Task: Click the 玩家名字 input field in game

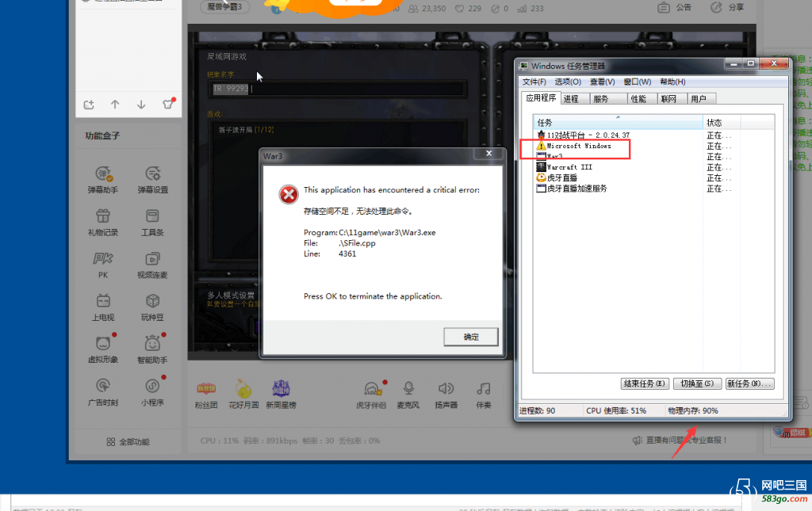Action: pyautogui.click(x=339, y=89)
